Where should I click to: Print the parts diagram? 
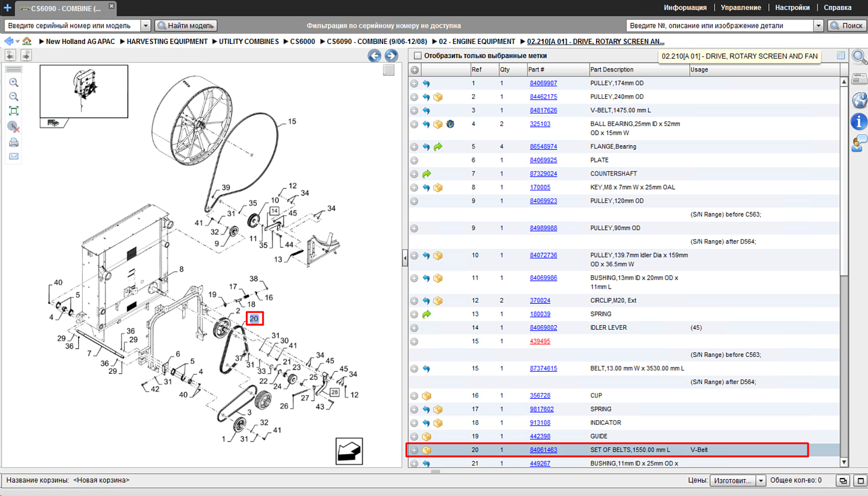click(x=14, y=142)
